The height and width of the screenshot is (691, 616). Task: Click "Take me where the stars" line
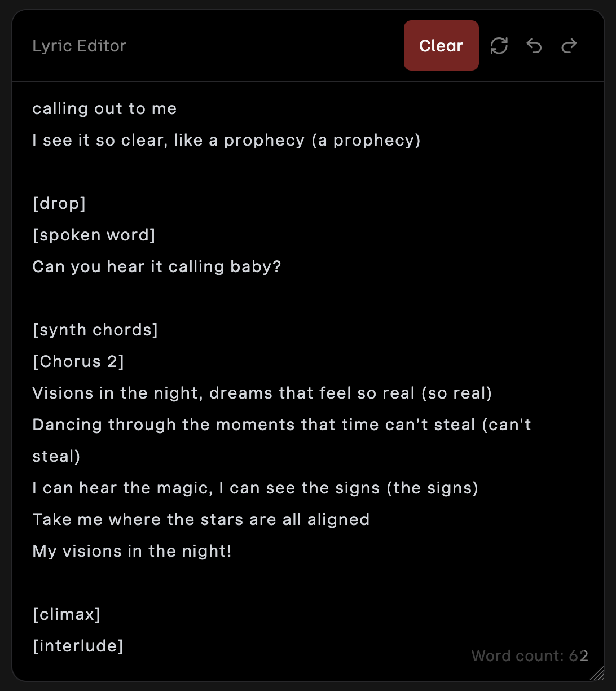click(x=201, y=519)
